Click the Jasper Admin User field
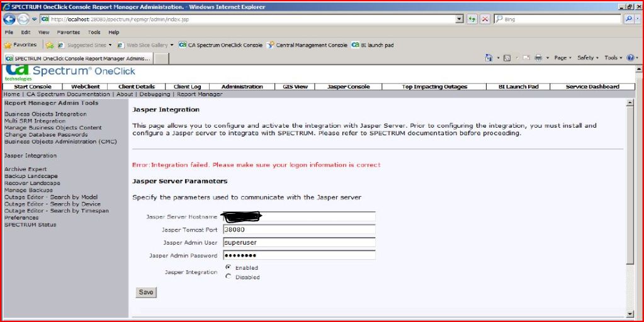644x322 pixels. (x=300, y=242)
